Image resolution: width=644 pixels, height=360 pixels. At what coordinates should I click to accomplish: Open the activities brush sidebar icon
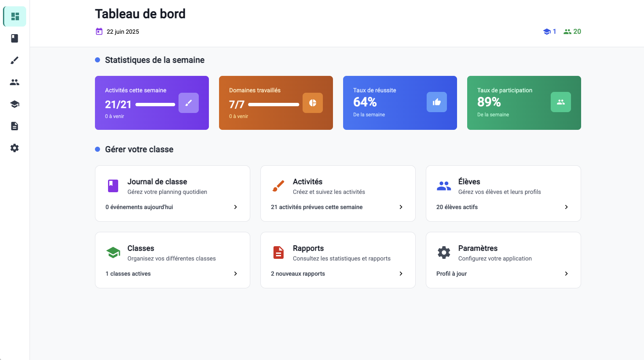pos(15,60)
